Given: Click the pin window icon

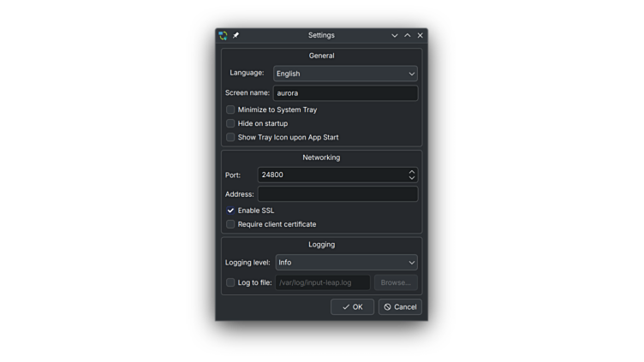Looking at the screenshot, I should click(x=236, y=36).
